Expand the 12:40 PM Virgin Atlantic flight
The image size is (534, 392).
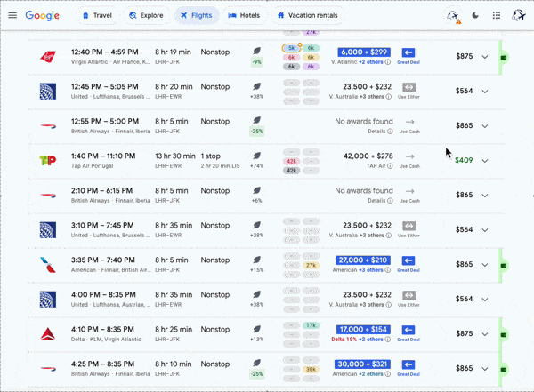click(485, 57)
